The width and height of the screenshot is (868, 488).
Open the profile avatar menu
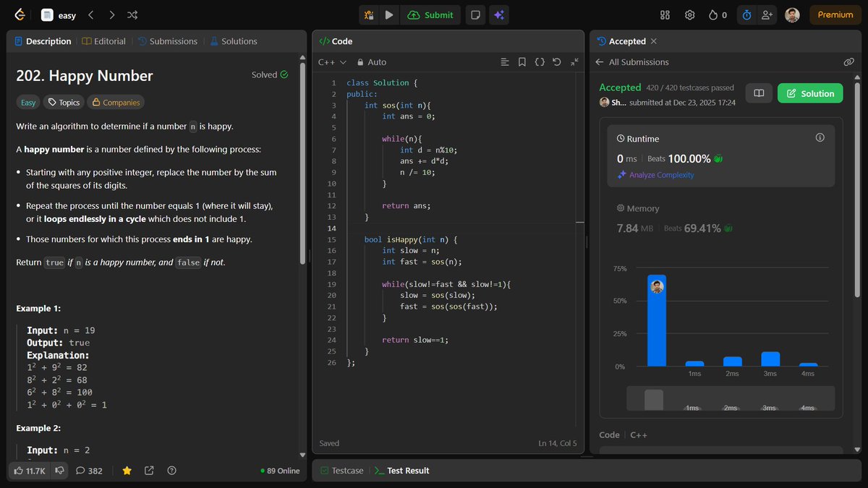click(793, 14)
